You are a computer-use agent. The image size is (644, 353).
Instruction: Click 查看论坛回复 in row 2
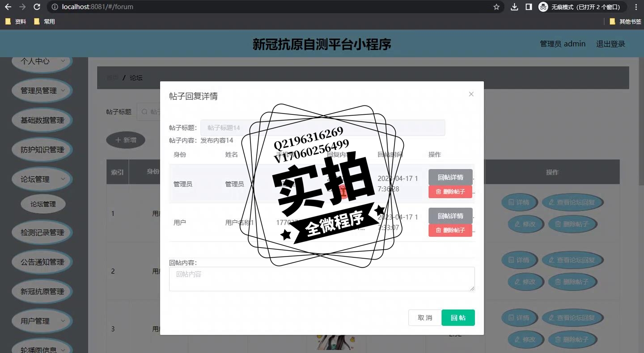pyautogui.click(x=572, y=260)
